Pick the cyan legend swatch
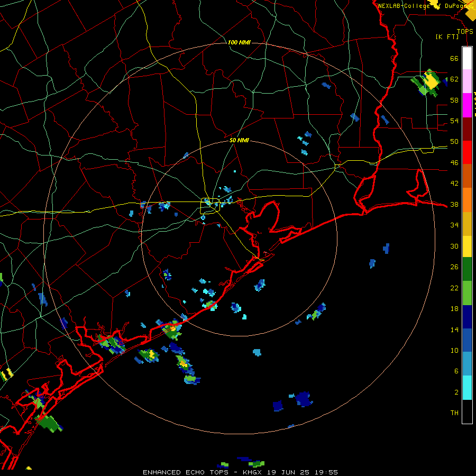 click(x=467, y=388)
